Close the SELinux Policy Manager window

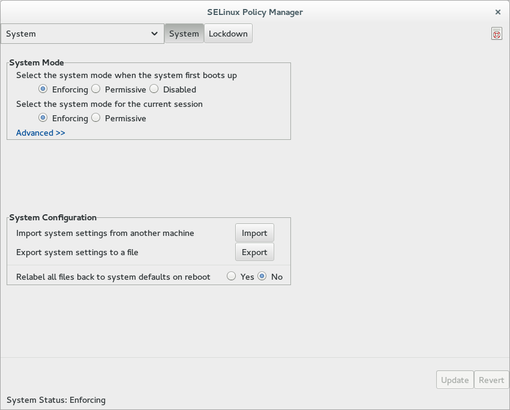(x=498, y=12)
